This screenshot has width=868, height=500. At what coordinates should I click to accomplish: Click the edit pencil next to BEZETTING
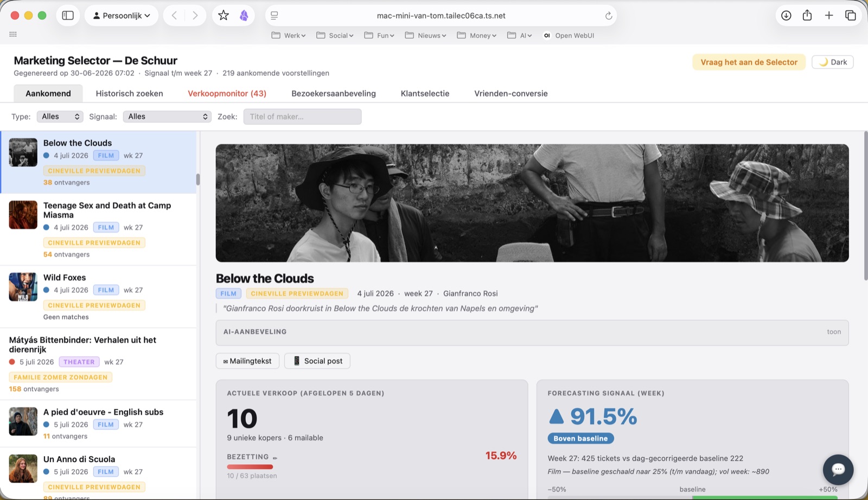[x=275, y=458]
